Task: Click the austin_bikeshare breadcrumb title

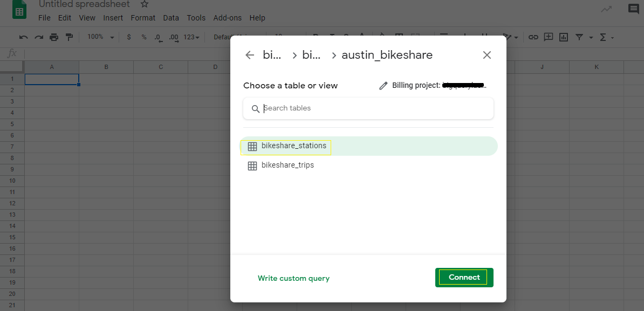Action: [x=387, y=55]
